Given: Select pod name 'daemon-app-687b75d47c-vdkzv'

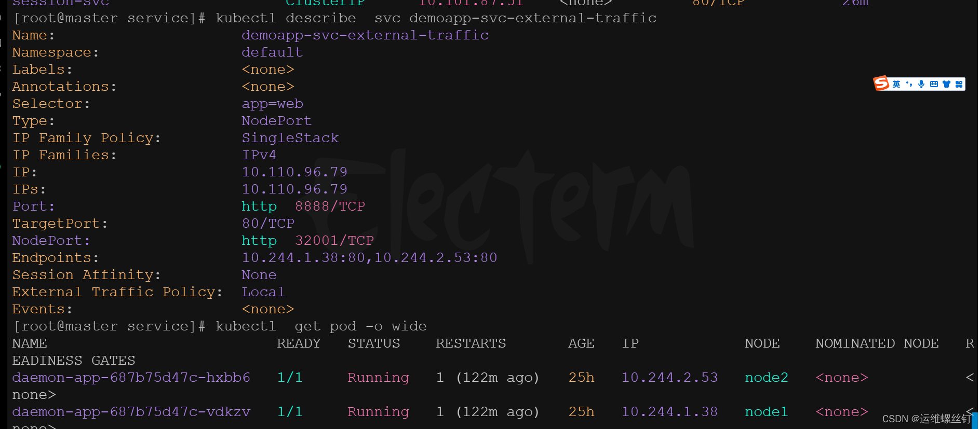Looking at the screenshot, I should 131,412.
